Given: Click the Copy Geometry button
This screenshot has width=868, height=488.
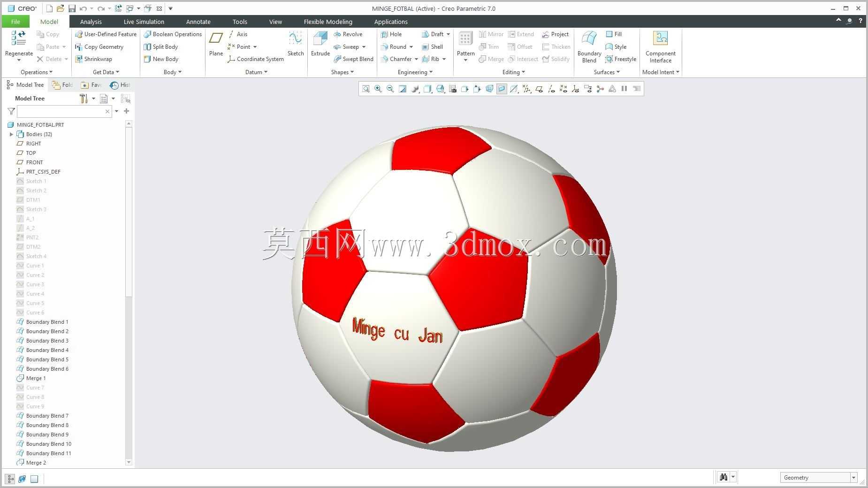Looking at the screenshot, I should (x=99, y=47).
